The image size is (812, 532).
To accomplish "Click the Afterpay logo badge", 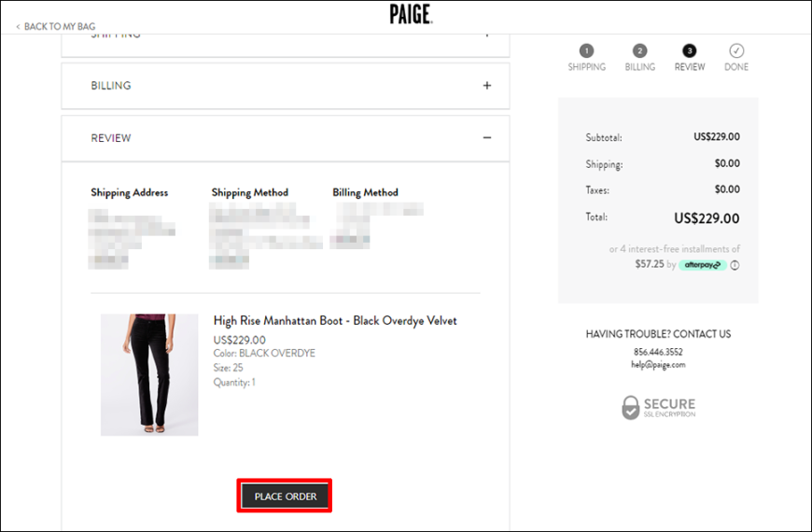I will coord(703,265).
